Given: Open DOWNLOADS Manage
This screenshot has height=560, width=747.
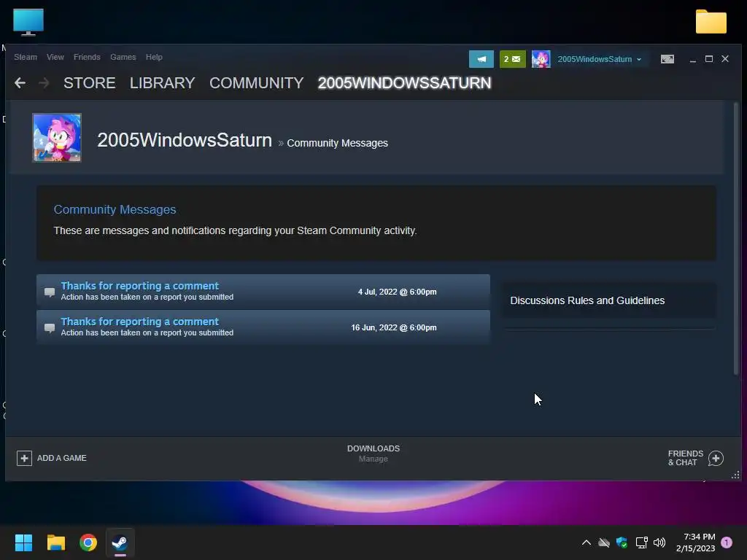Looking at the screenshot, I should [x=373, y=454].
